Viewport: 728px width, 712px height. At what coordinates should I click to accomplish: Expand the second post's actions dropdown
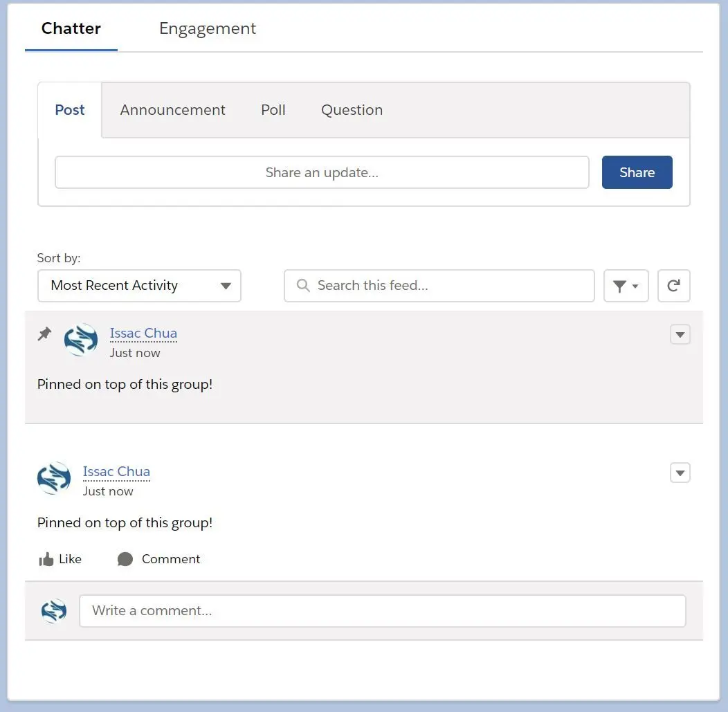click(680, 473)
